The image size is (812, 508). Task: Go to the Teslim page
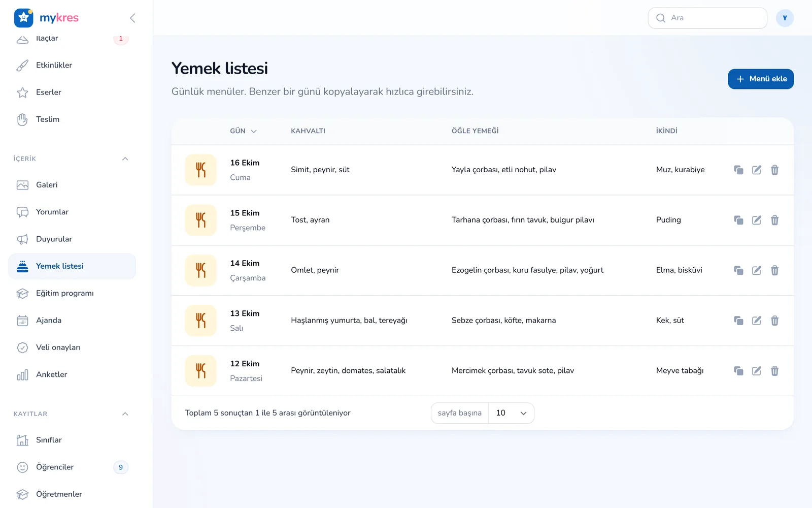pyautogui.click(x=72, y=119)
